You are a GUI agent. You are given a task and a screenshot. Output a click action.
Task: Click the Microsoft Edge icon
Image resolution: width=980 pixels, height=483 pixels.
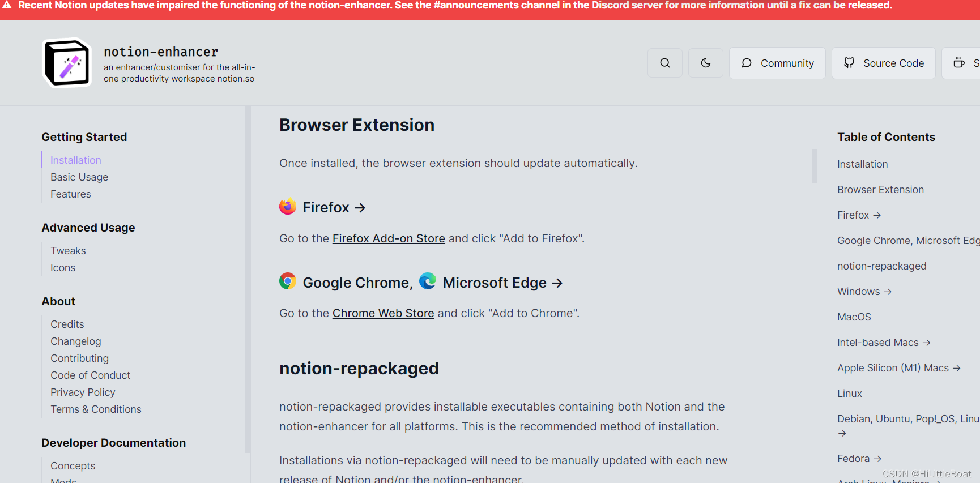pyautogui.click(x=428, y=281)
